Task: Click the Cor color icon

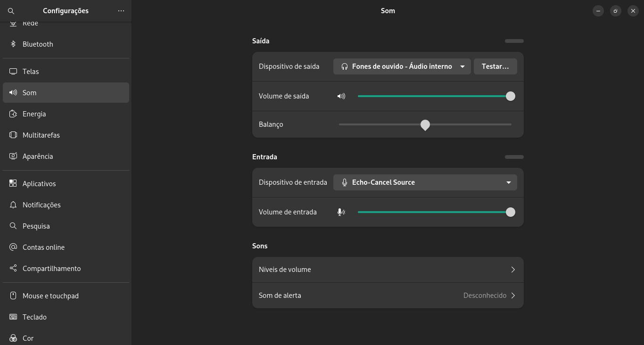Action: pyautogui.click(x=13, y=338)
